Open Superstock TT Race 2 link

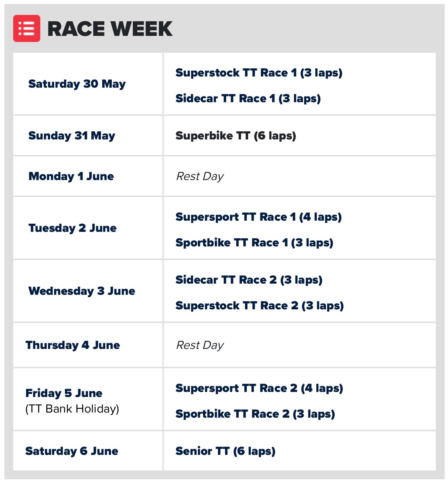(260, 306)
